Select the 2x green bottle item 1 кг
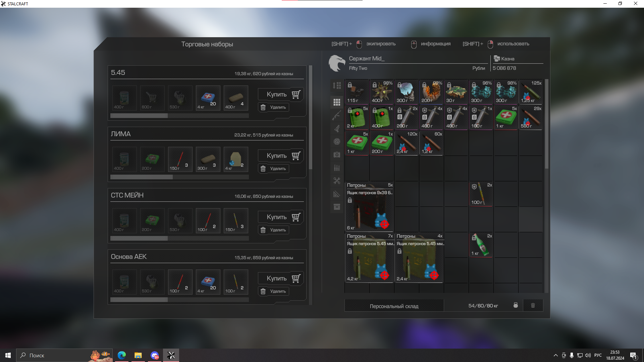This screenshot has width=644, height=362. (x=481, y=245)
